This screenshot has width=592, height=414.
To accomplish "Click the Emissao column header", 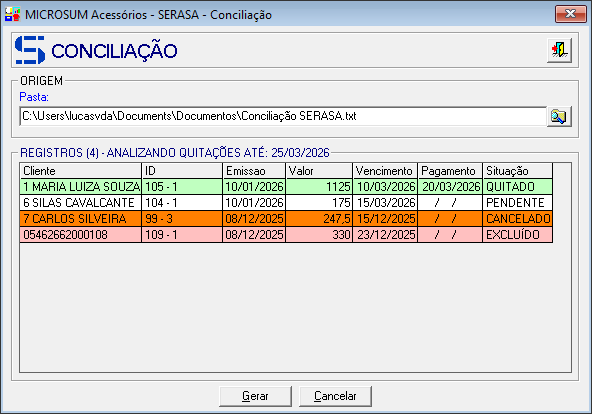I will tap(254, 171).
